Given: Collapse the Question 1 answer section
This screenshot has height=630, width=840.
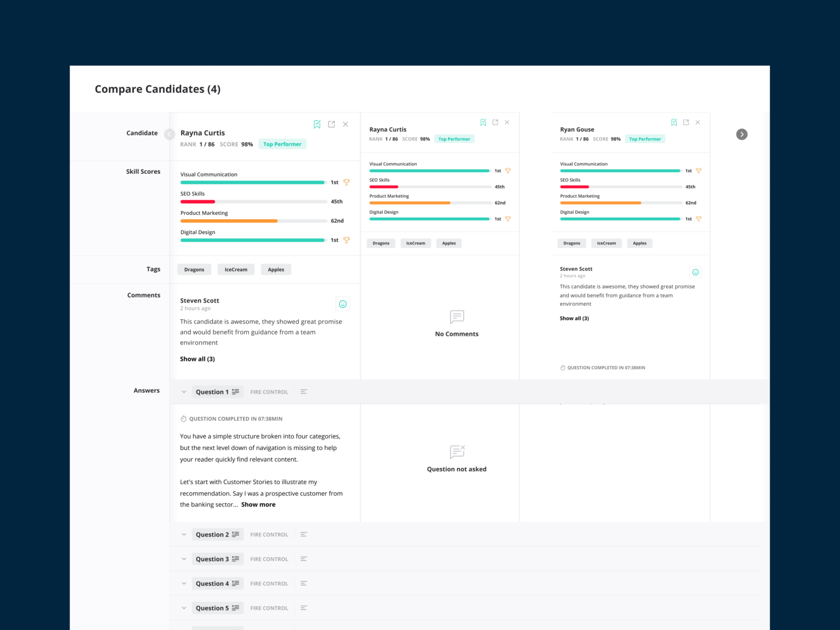Looking at the screenshot, I should coord(184,392).
